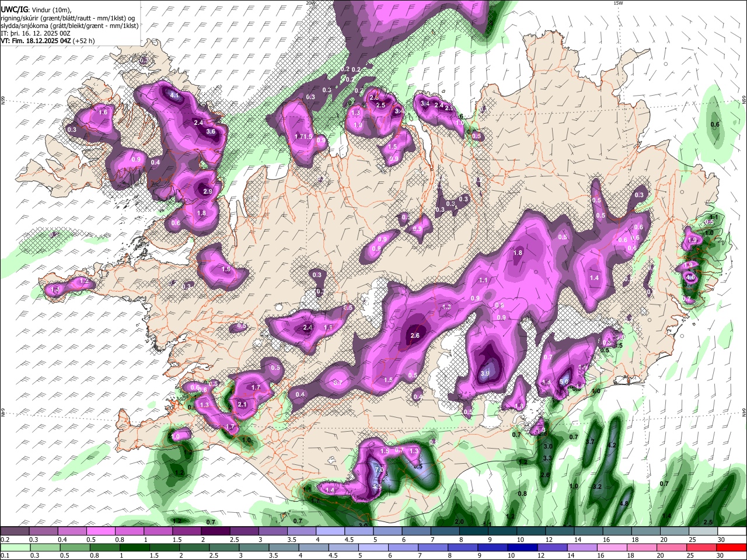The height and width of the screenshot is (560, 747).
Task: Select the 'Vindur (10m)' title text
Action: (x=51, y=10)
